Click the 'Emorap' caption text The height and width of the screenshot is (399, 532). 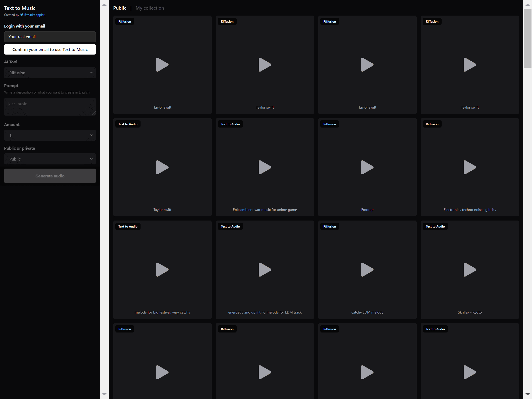367,210
